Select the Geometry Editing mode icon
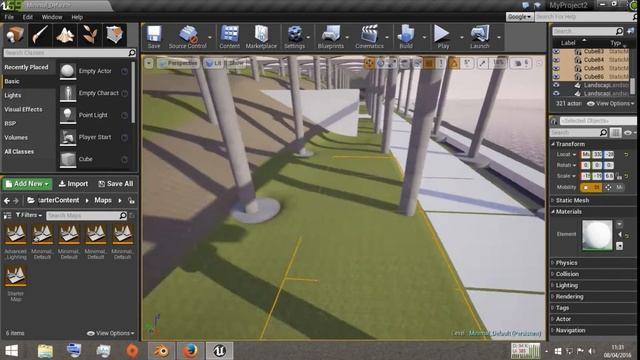This screenshot has height=360, width=640. (x=115, y=35)
